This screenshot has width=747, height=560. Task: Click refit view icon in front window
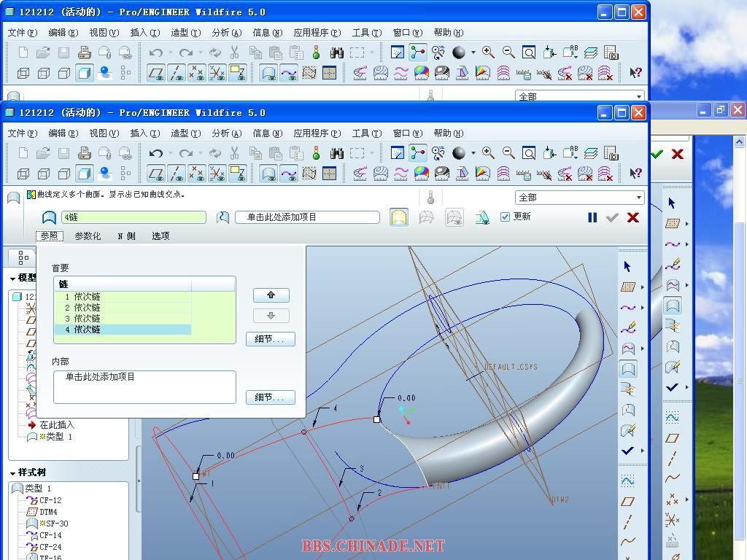point(529,153)
